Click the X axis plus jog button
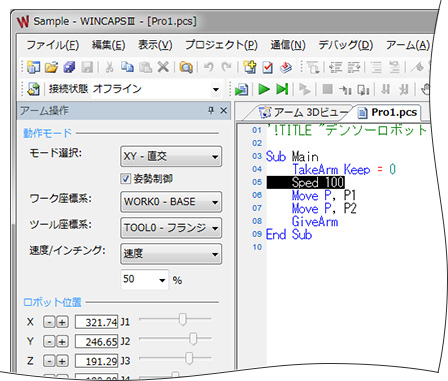 point(62,322)
